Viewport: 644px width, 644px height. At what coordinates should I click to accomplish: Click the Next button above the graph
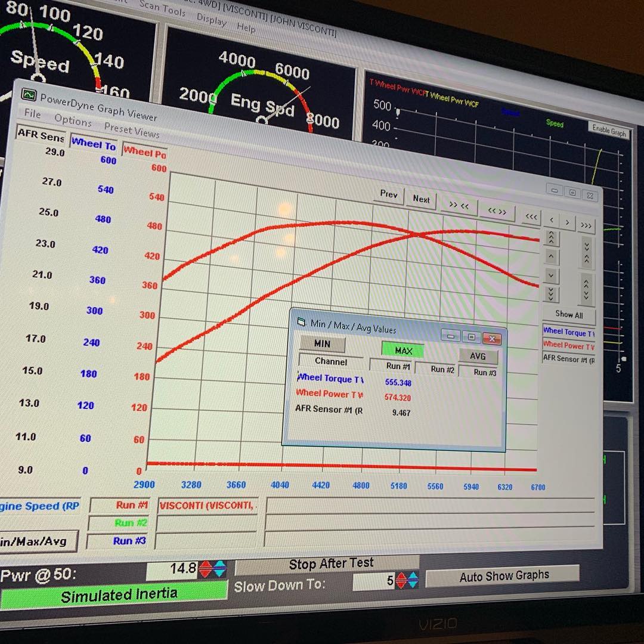pyautogui.click(x=421, y=200)
